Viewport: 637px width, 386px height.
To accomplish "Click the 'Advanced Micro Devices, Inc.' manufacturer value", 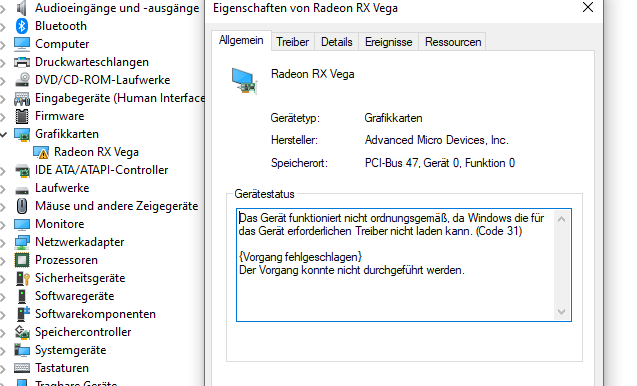I will pyautogui.click(x=436, y=140).
